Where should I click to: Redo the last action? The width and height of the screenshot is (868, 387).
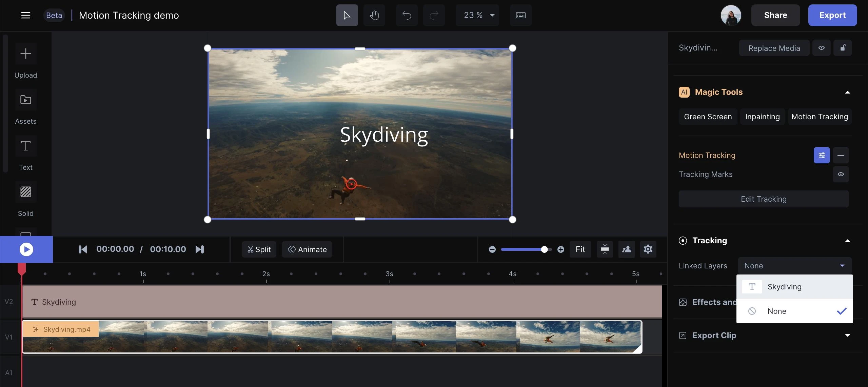(434, 15)
